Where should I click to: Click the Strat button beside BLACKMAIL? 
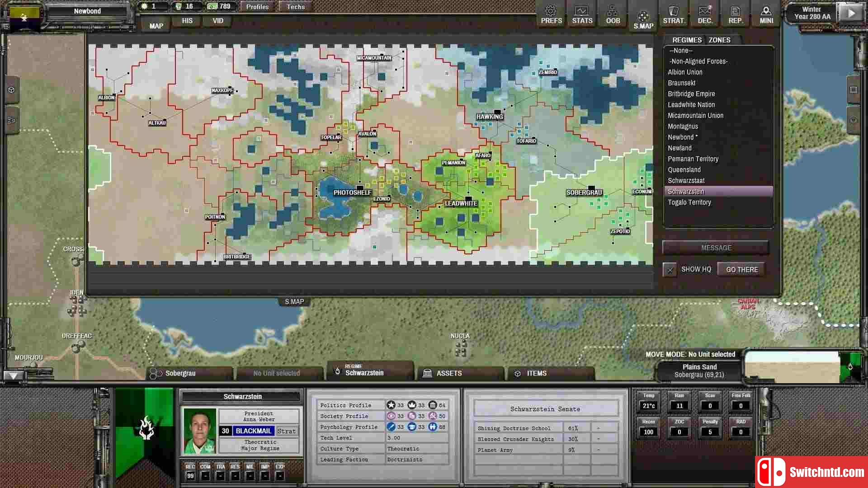click(x=286, y=431)
